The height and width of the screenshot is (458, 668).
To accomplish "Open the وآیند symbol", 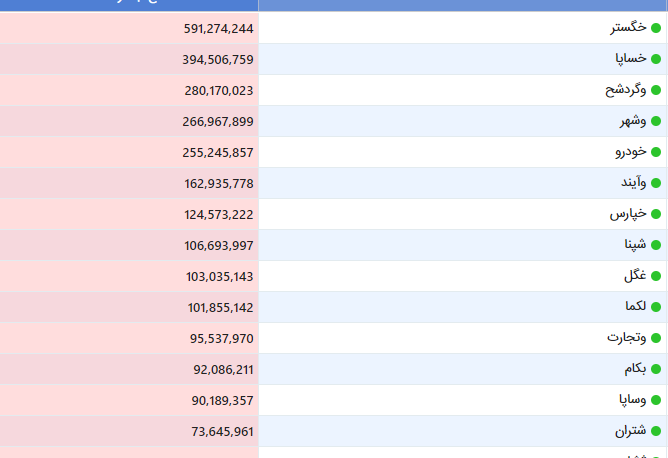I will pos(634,183).
